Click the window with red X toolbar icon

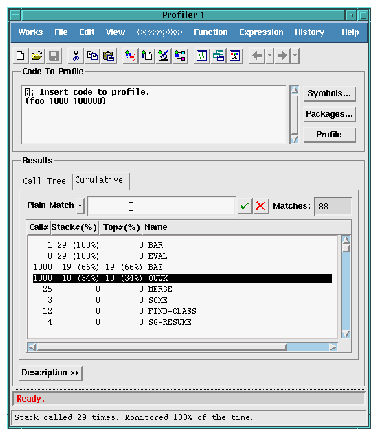click(x=235, y=56)
